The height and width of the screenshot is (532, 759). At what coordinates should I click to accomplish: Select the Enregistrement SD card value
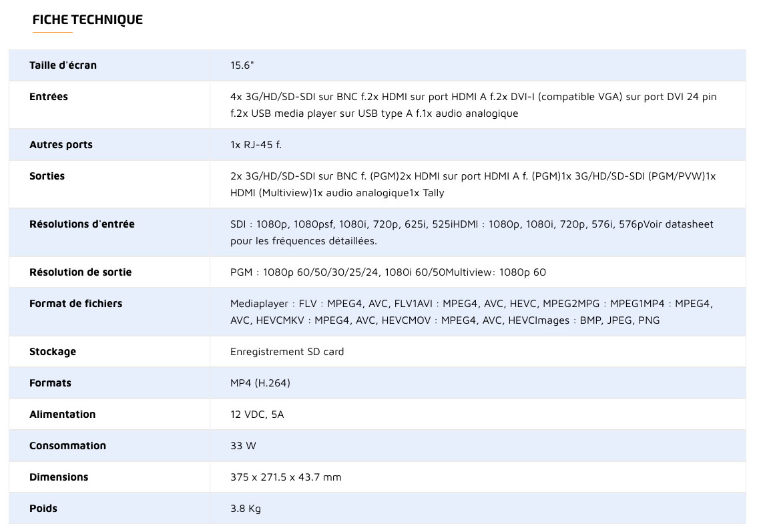pos(287,352)
